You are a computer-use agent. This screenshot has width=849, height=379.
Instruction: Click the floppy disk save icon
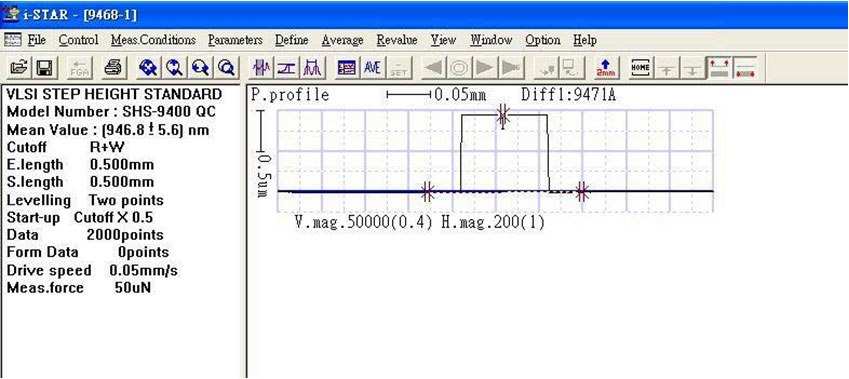pos(44,68)
